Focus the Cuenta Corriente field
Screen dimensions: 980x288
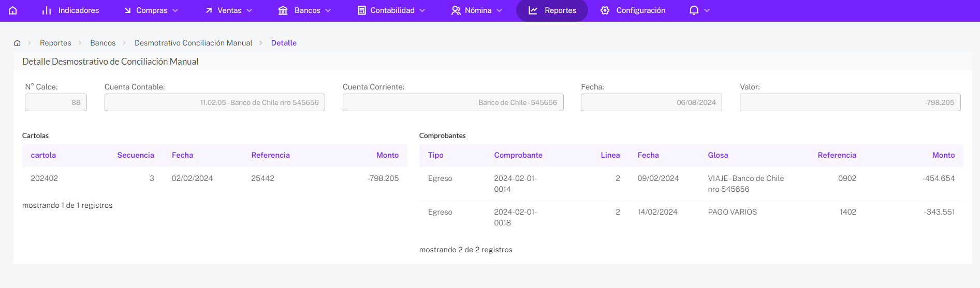pos(453,102)
